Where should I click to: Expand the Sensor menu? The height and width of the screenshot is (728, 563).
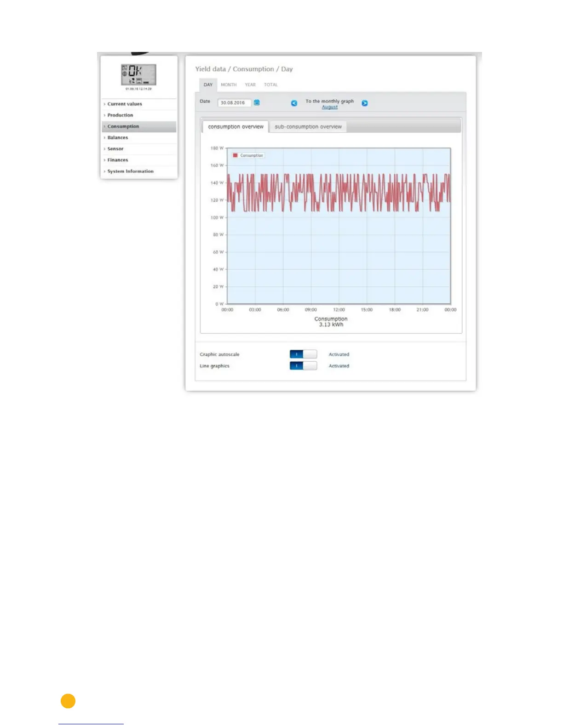click(x=139, y=148)
